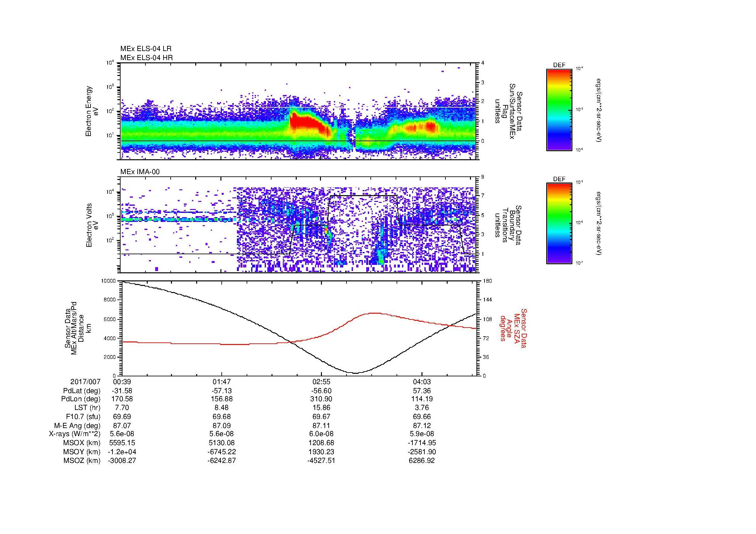Click the 'MEx ELS-04 HR' title label
The height and width of the screenshot is (534, 756).
tap(146, 58)
